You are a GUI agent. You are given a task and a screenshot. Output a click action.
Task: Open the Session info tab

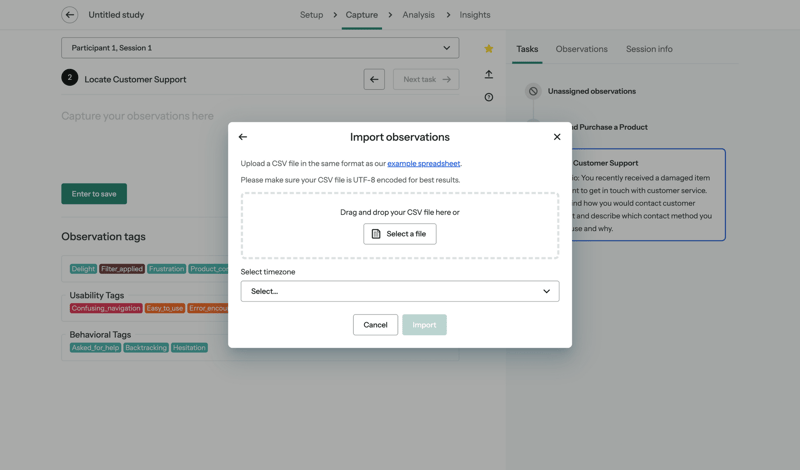pyautogui.click(x=649, y=49)
